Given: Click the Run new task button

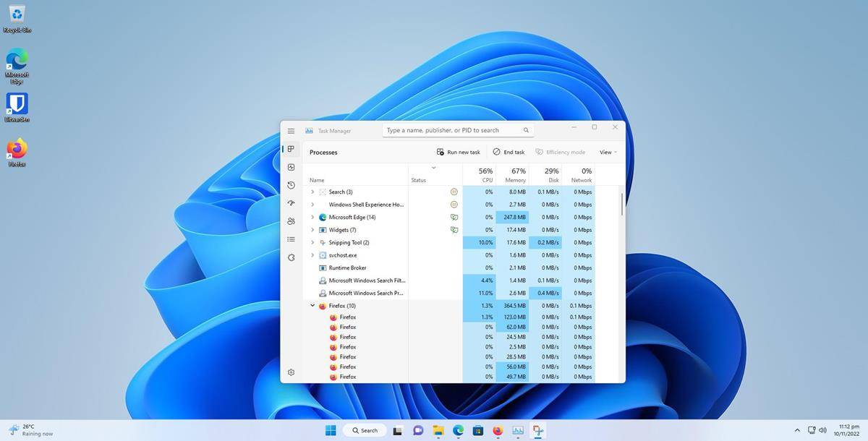Looking at the screenshot, I should 459,152.
